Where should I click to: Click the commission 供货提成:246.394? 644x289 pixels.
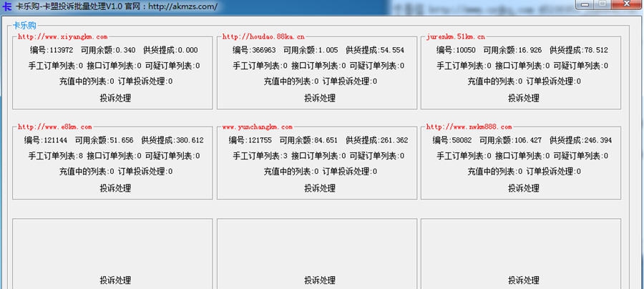(x=581, y=140)
